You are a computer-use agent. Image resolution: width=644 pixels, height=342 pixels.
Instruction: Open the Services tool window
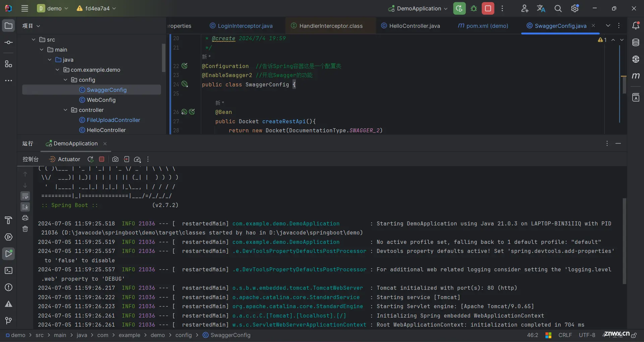pyautogui.click(x=9, y=237)
